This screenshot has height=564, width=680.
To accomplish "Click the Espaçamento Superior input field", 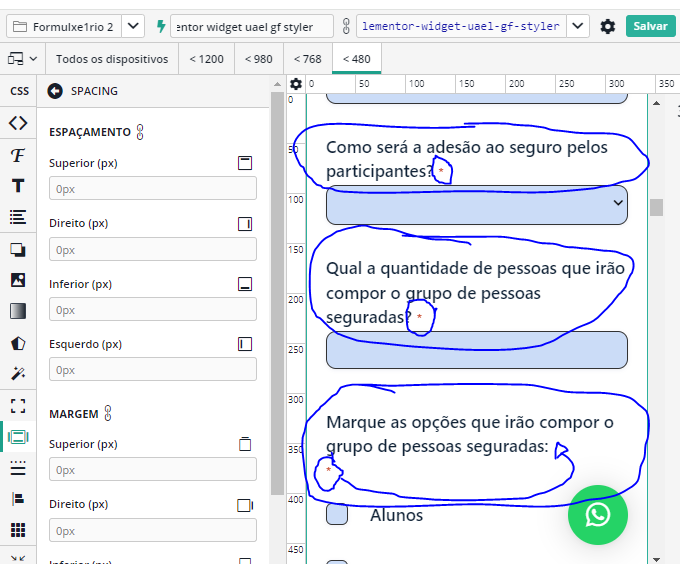I will [153, 189].
